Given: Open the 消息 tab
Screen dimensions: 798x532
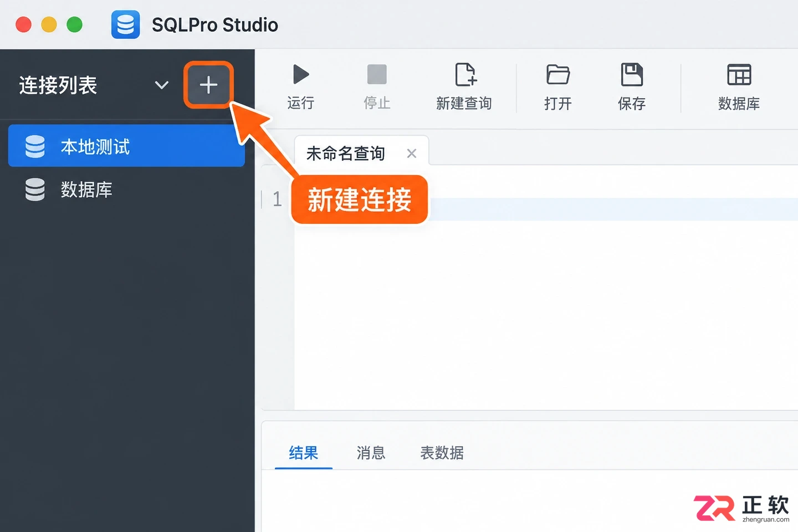Looking at the screenshot, I should coord(371,453).
